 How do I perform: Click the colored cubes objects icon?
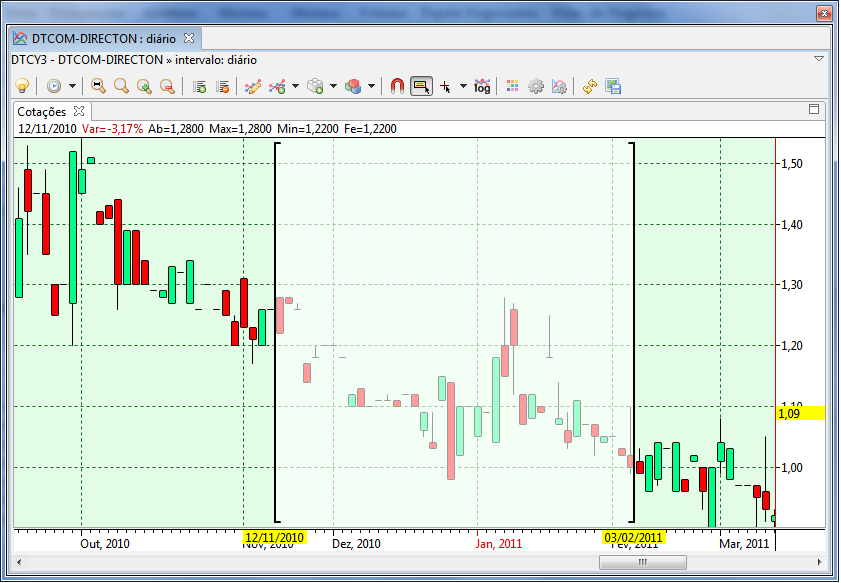[353, 86]
